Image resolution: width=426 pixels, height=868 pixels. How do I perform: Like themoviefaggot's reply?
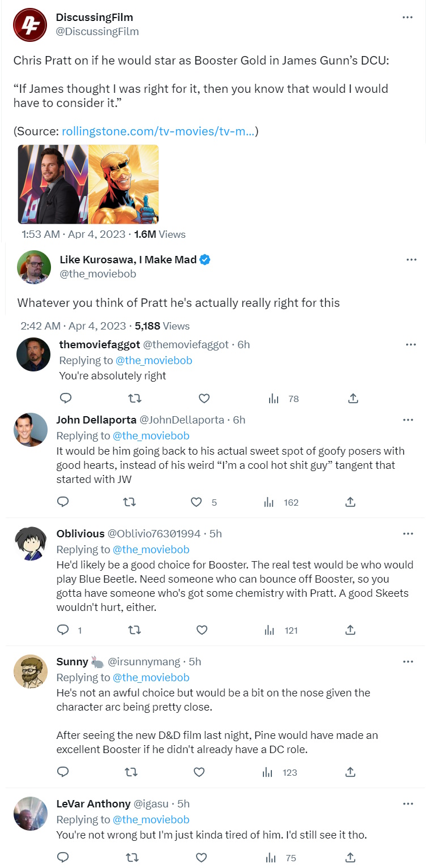pyautogui.click(x=204, y=399)
